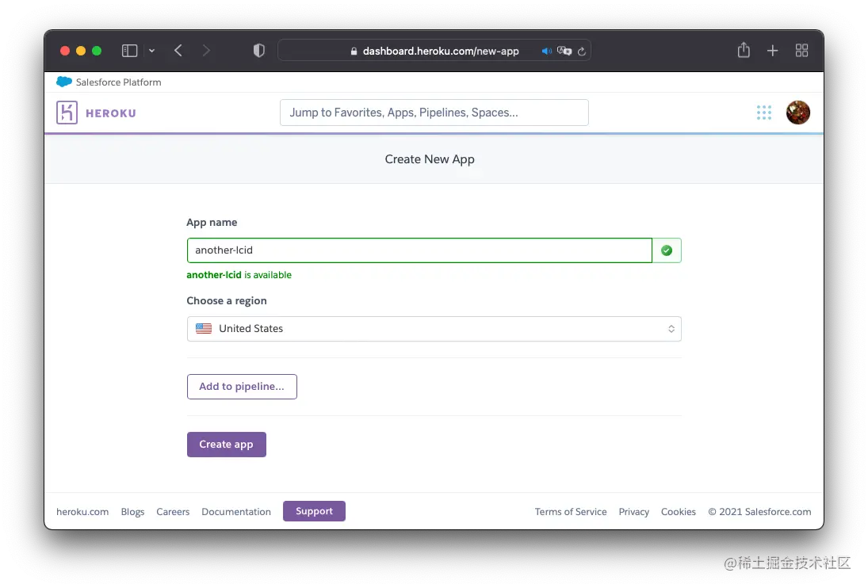Open the Support page
Viewport: 868px width, 588px height.
click(x=314, y=511)
